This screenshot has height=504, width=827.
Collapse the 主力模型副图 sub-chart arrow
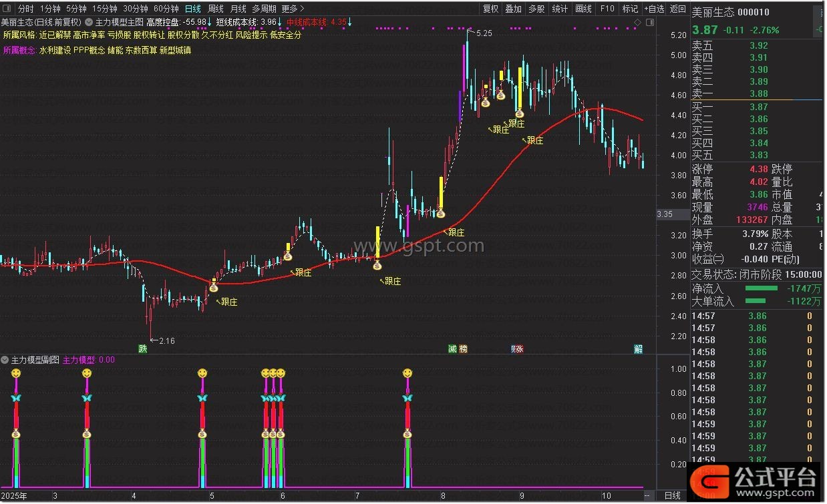(x=5, y=360)
